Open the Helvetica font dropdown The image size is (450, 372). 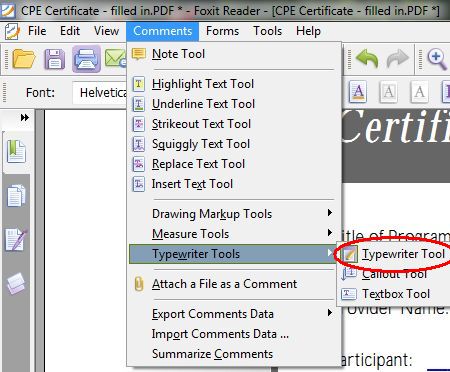(100, 92)
